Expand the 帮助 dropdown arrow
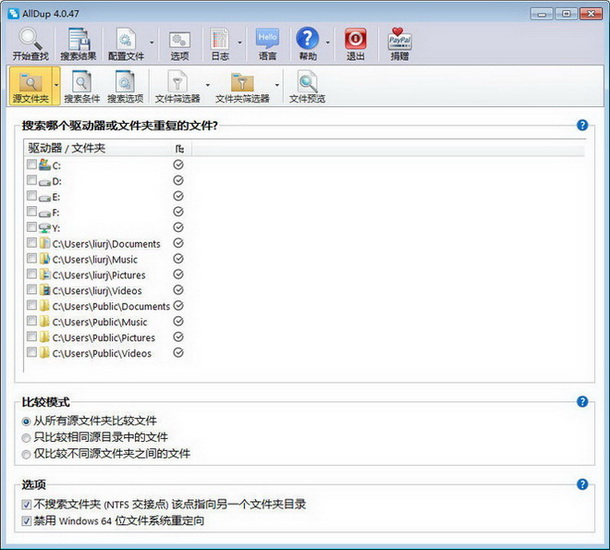The height and width of the screenshot is (550, 610). click(x=328, y=42)
